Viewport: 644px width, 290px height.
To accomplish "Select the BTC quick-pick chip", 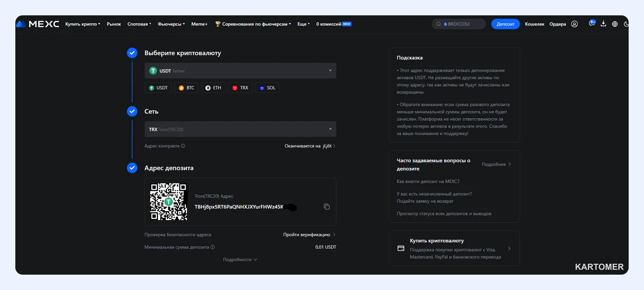I will click(186, 88).
